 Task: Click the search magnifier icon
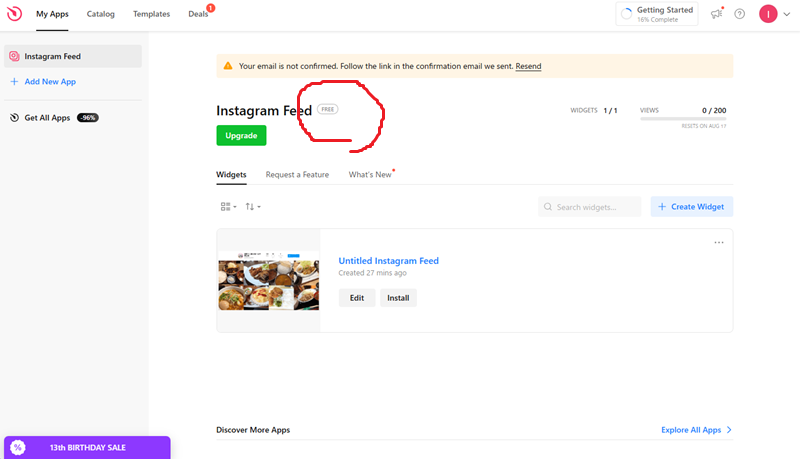point(547,207)
